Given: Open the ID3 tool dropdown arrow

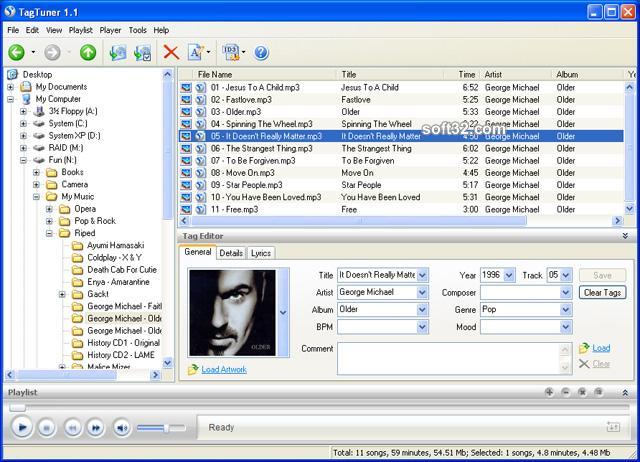Looking at the screenshot, I should tap(244, 52).
